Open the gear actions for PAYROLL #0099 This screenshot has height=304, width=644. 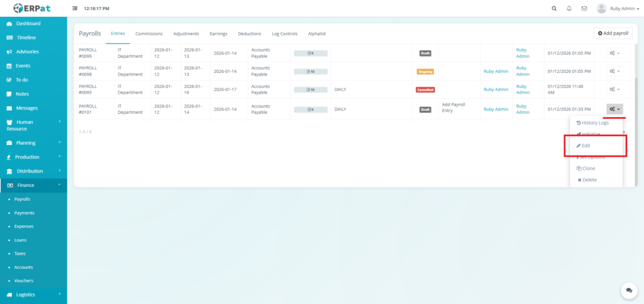614,53
